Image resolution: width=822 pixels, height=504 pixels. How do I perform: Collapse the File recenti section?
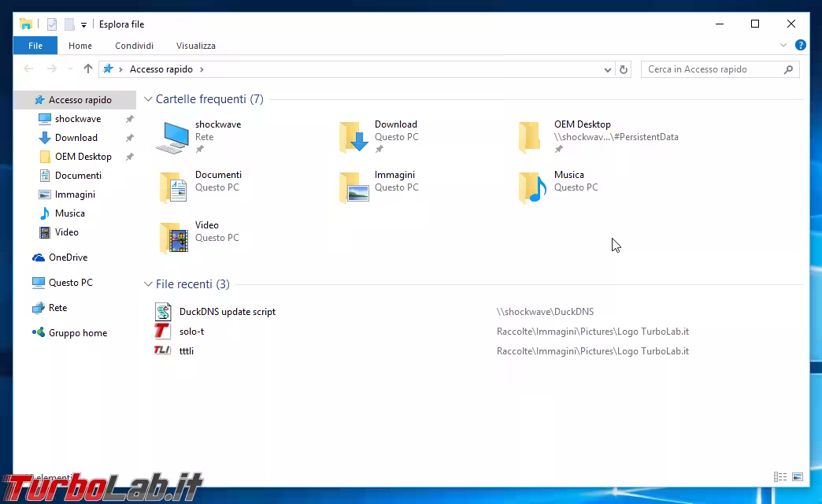click(x=147, y=284)
